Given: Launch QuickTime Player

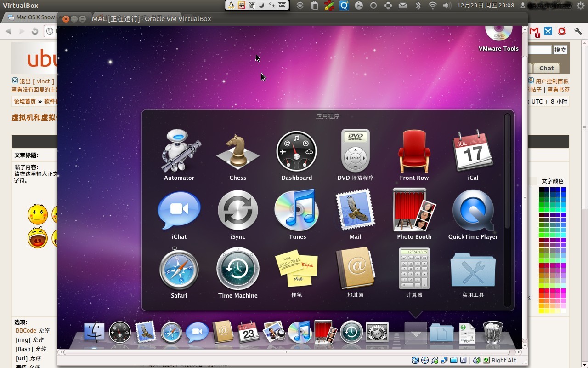Looking at the screenshot, I should point(473,210).
